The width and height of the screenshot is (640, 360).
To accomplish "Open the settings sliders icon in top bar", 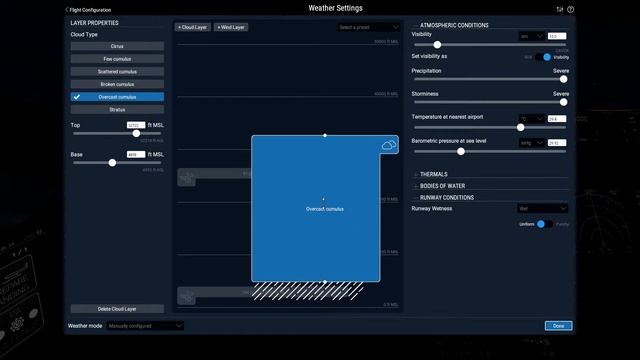I will coord(560,9).
